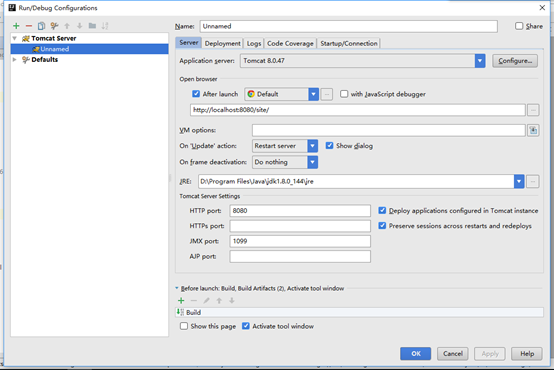Sort configurations using the sort icon

(105, 25)
